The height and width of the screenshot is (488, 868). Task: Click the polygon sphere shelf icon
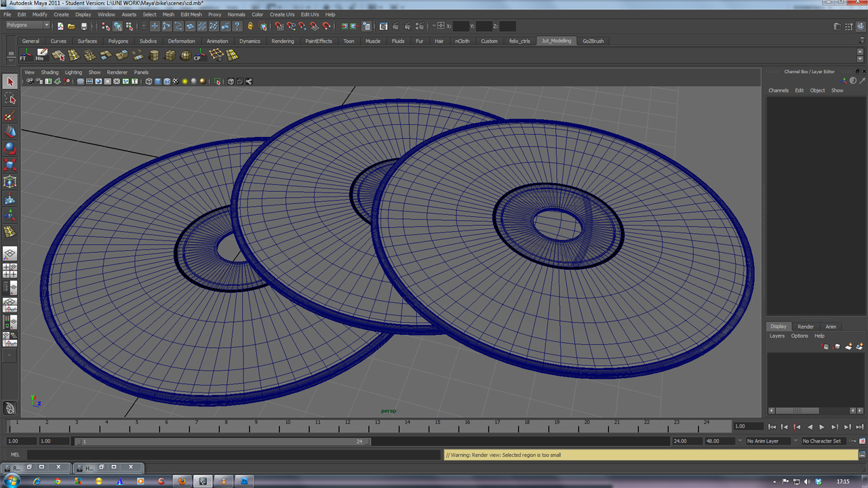click(185, 56)
